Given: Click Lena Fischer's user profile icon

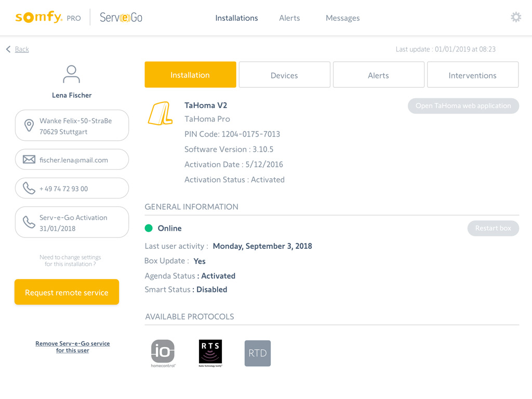Looking at the screenshot, I should pos(71,74).
